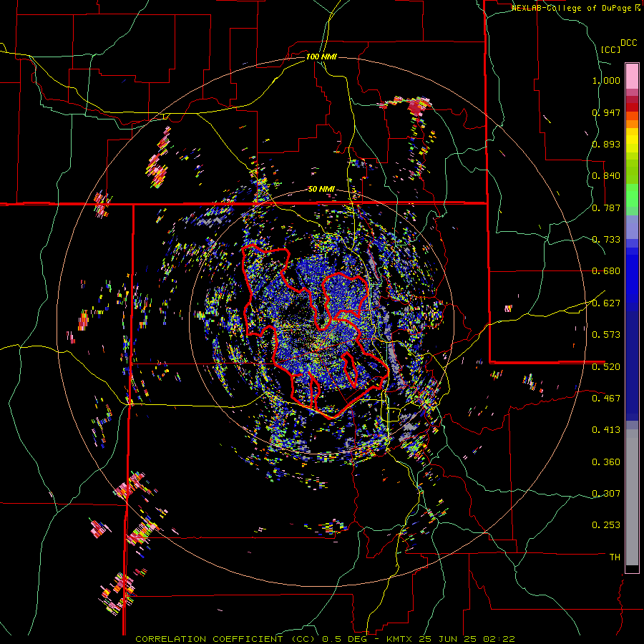Click the 0.573 color scale value
The height and width of the screenshot is (644, 644).
[606, 335]
